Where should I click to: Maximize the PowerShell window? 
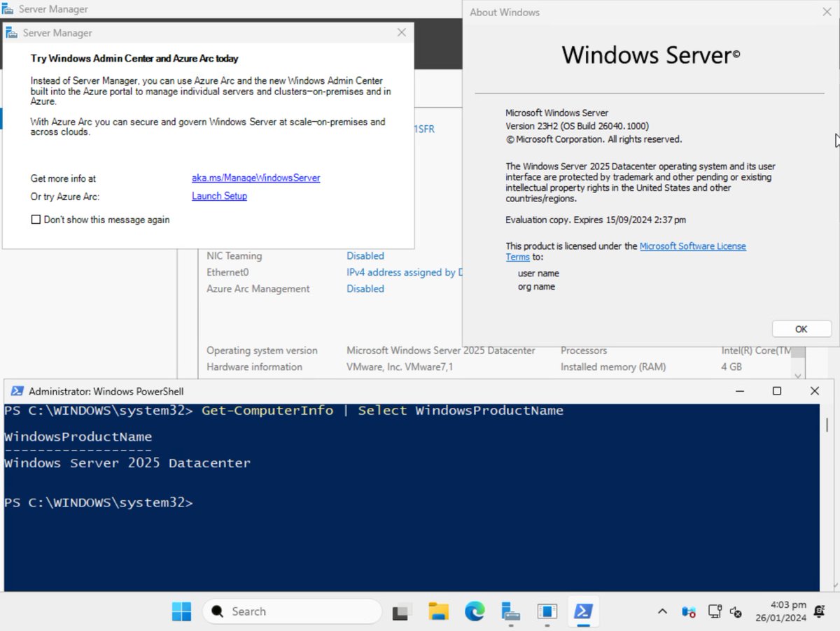[776, 391]
